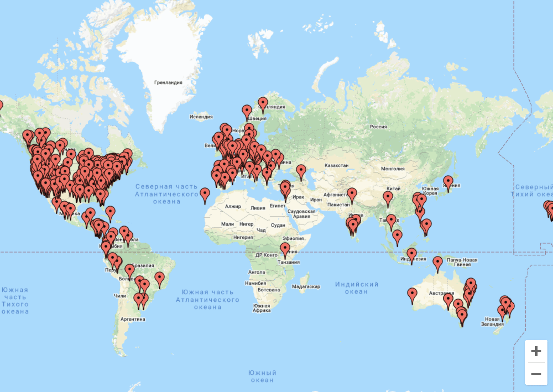Screen dimensions: 553x392
Task: Zoom out with the minus button
Action: pos(536,374)
